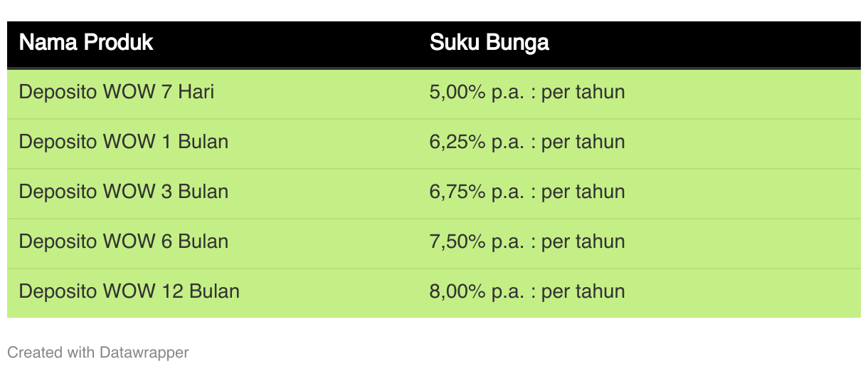Click the 6,75% p.a. interest rate
Image resolution: width=868 pixels, height=369 pixels.
(x=477, y=192)
